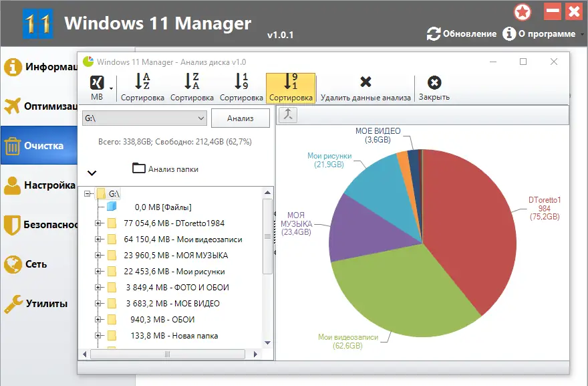
Task: Expand the МОЕ ВИДЕО folder
Action: [98, 304]
